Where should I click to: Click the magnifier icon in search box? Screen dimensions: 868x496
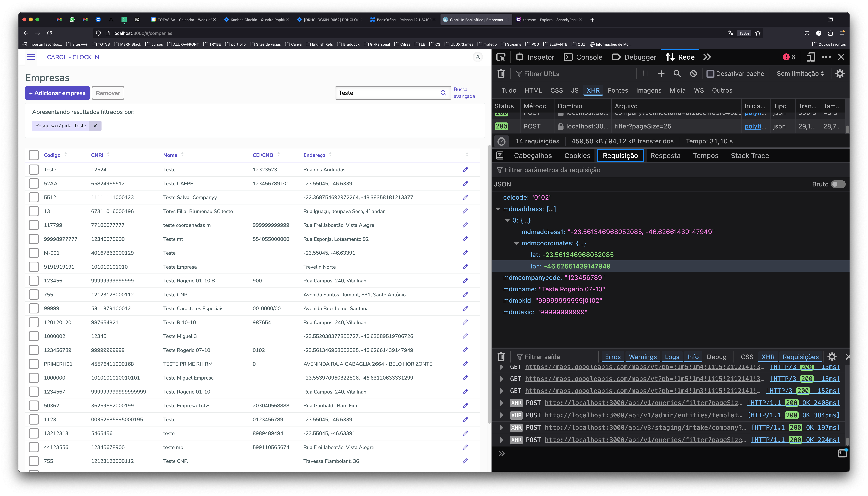coord(443,93)
